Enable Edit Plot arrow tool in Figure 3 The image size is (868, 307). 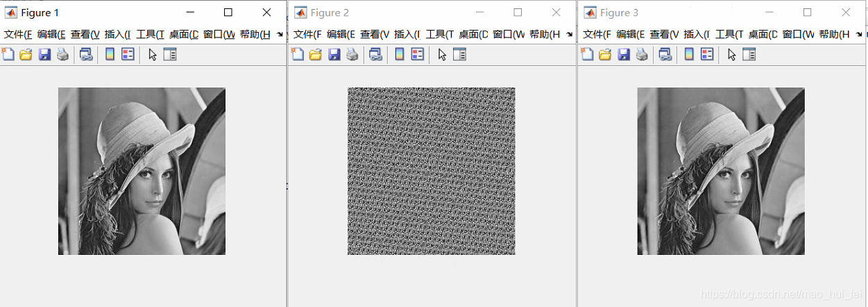[731, 54]
